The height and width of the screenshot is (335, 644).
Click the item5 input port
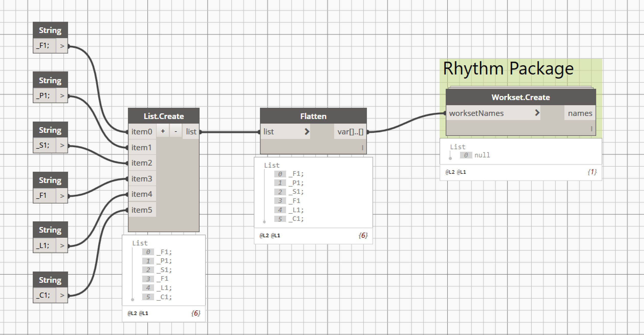pyautogui.click(x=142, y=210)
